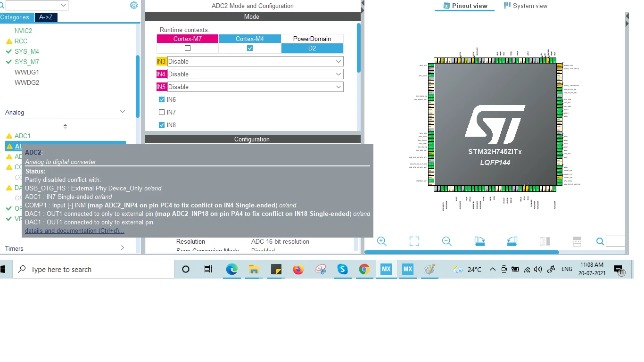Screen dimensions: 644x362
Task: Open details and documentation link
Action: point(74,230)
